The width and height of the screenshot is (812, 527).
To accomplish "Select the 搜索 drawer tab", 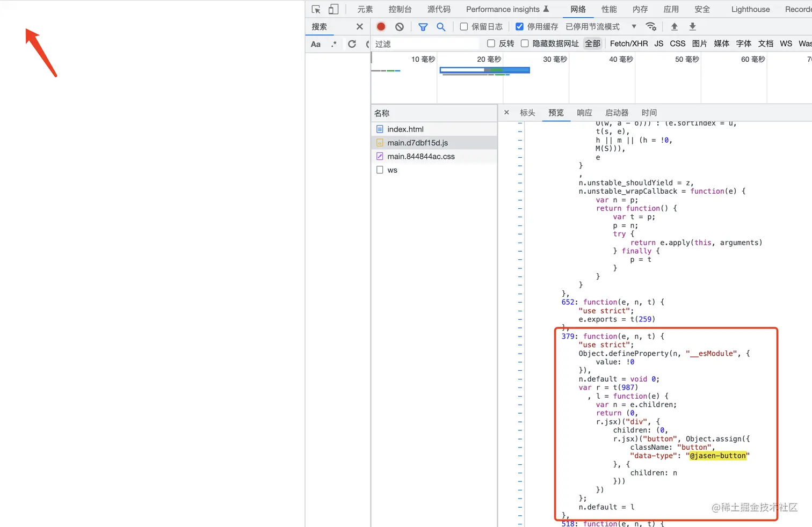I will coord(319,26).
